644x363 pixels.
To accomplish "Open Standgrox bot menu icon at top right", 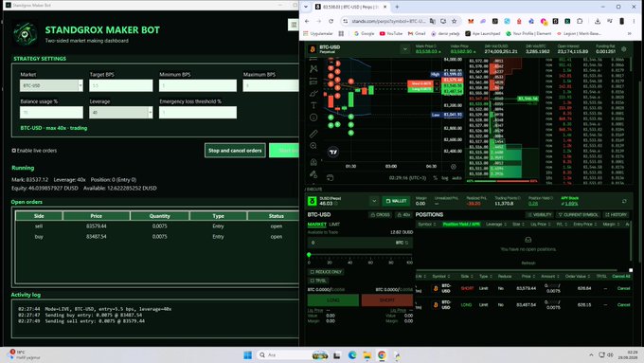I will [294, 25].
